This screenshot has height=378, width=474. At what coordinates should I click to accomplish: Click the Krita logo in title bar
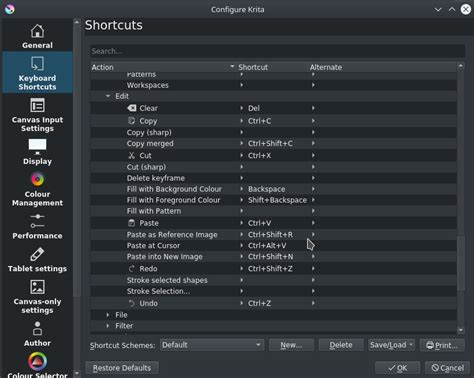(10, 9)
